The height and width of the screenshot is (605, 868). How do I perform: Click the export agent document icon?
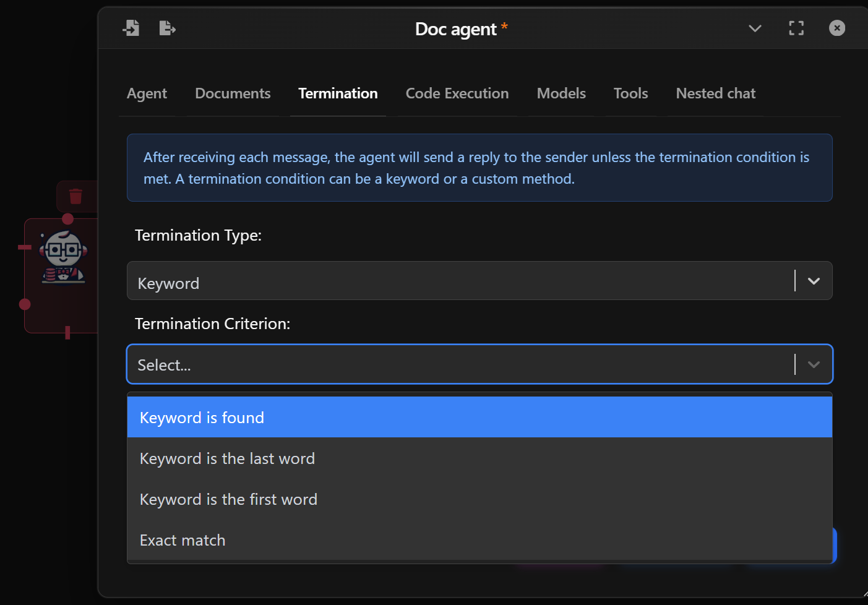tap(167, 28)
